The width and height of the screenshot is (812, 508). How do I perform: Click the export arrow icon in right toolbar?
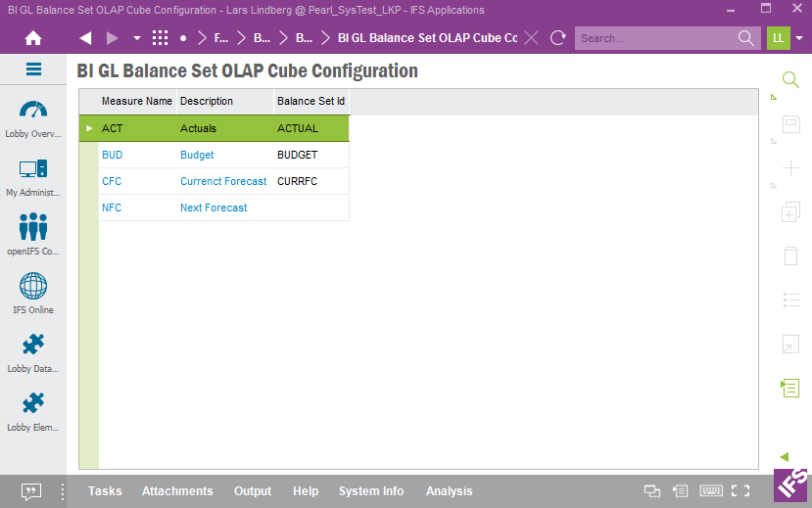(x=790, y=344)
